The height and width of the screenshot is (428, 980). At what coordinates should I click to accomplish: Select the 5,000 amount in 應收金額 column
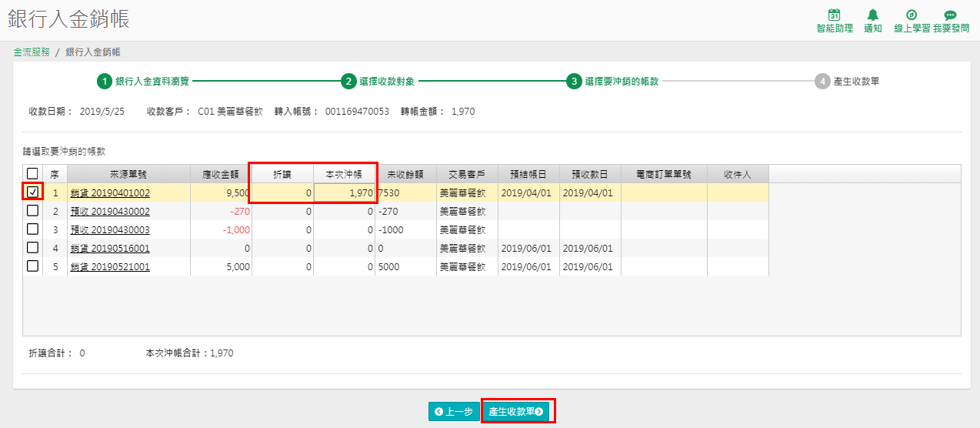point(221,266)
